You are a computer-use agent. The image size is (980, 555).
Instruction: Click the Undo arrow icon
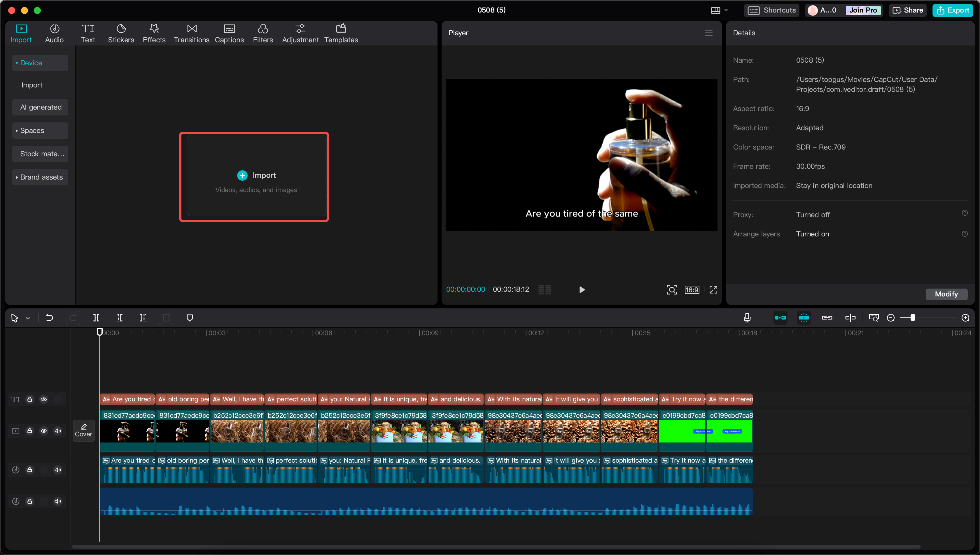[x=50, y=317]
